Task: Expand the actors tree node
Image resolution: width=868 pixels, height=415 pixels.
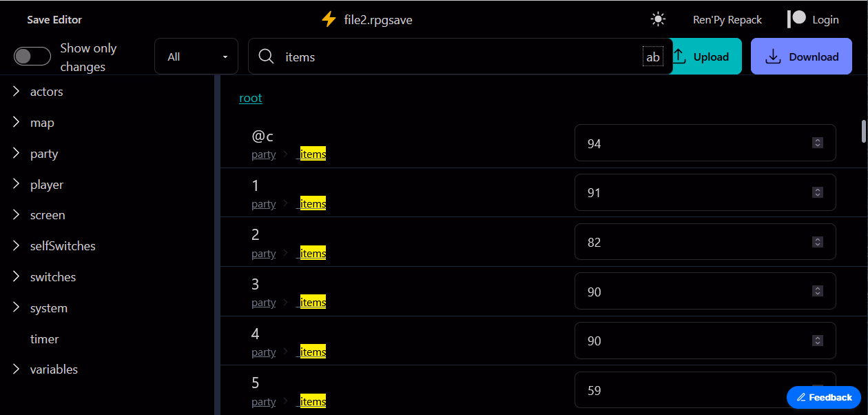Action: (x=17, y=92)
